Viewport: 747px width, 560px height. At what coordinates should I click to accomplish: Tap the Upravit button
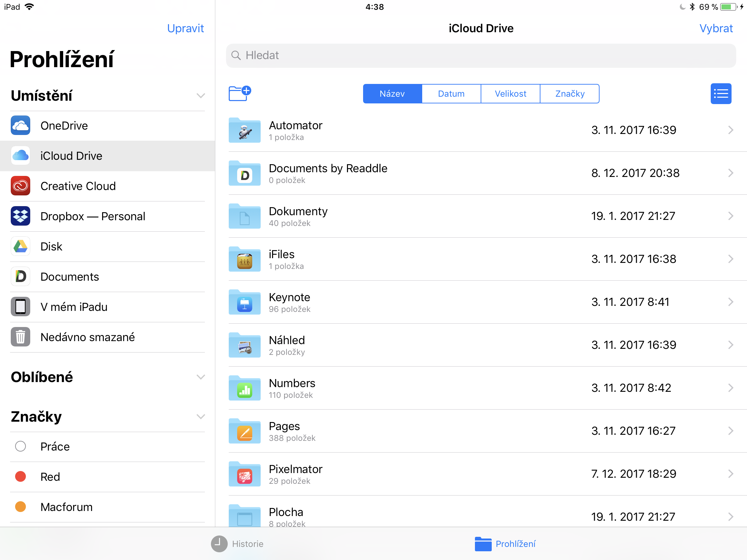coord(185,28)
